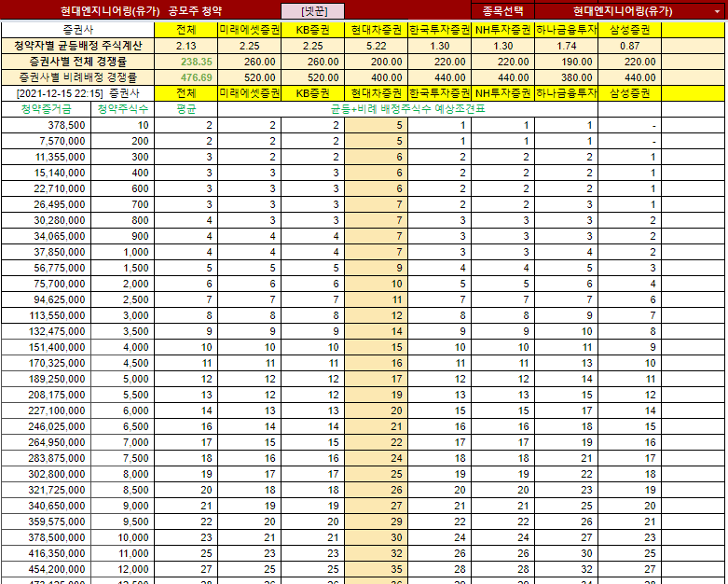Select the 302,800,000 deposit cell
This screenshot has width=728, height=584.
click(47, 474)
